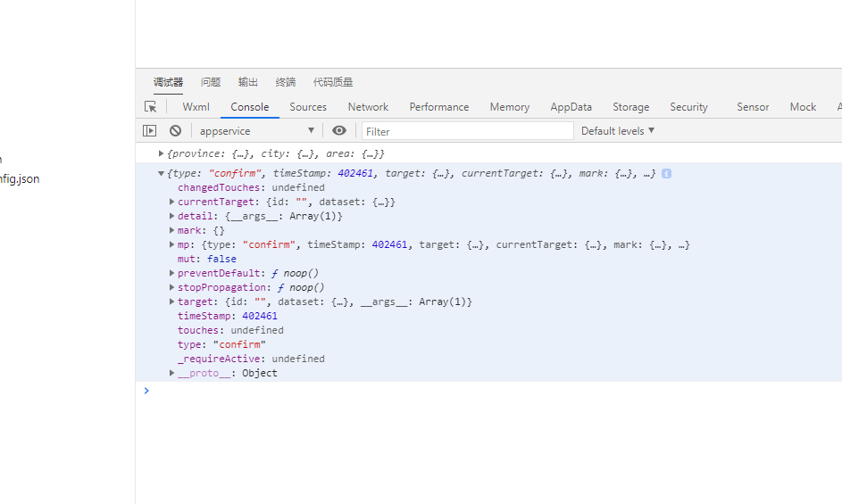Open the 终端 panel tab
Viewport: 842px width, 504px height.
286,82
